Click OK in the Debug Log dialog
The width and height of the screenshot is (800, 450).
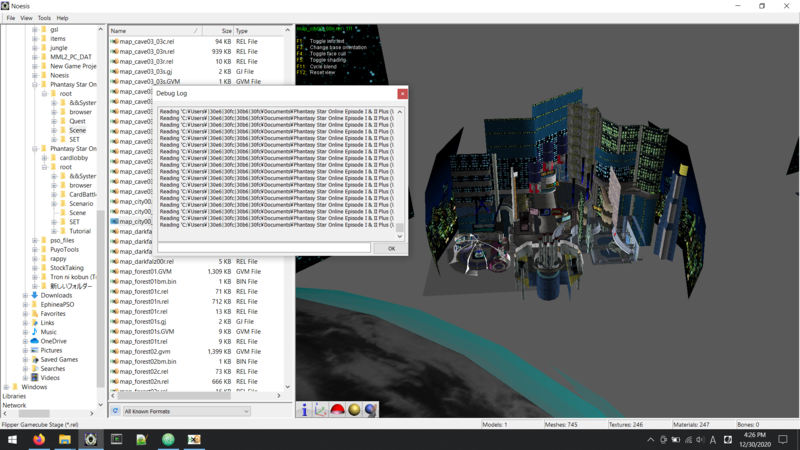391,248
